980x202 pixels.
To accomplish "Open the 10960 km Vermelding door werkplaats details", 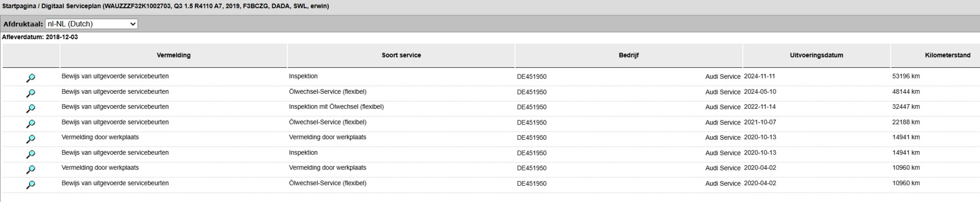I will point(31,170).
